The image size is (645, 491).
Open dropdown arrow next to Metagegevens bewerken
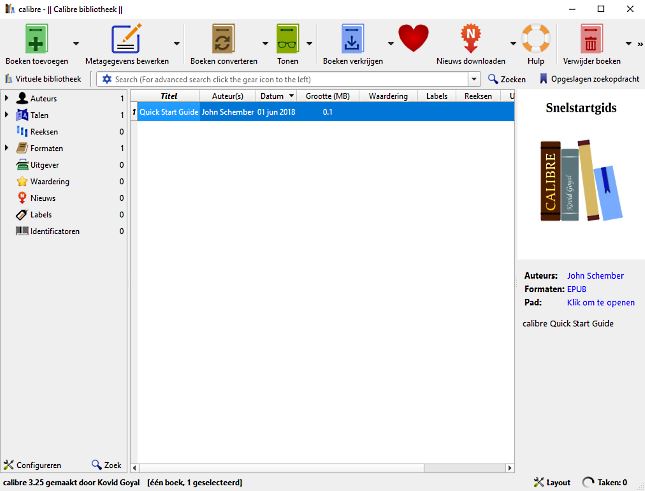pos(176,43)
